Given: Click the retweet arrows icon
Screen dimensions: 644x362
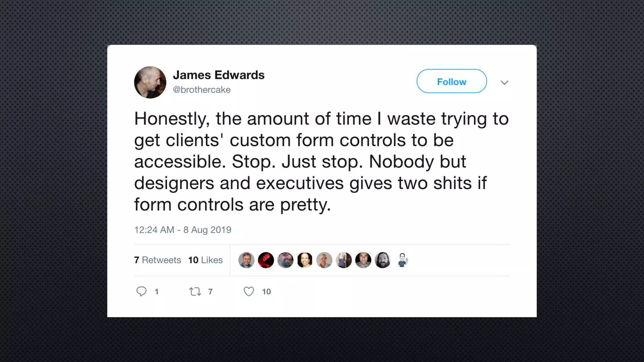Looking at the screenshot, I should 195,292.
